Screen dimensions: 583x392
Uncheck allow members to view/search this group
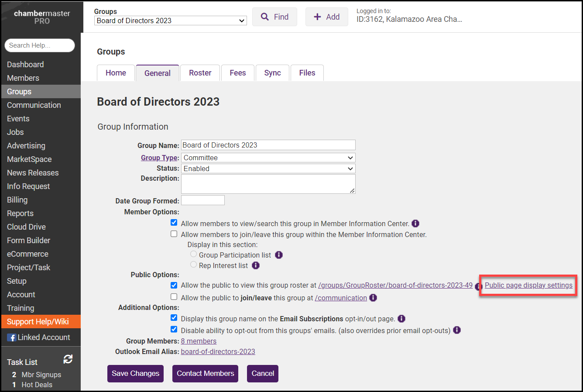tap(174, 223)
